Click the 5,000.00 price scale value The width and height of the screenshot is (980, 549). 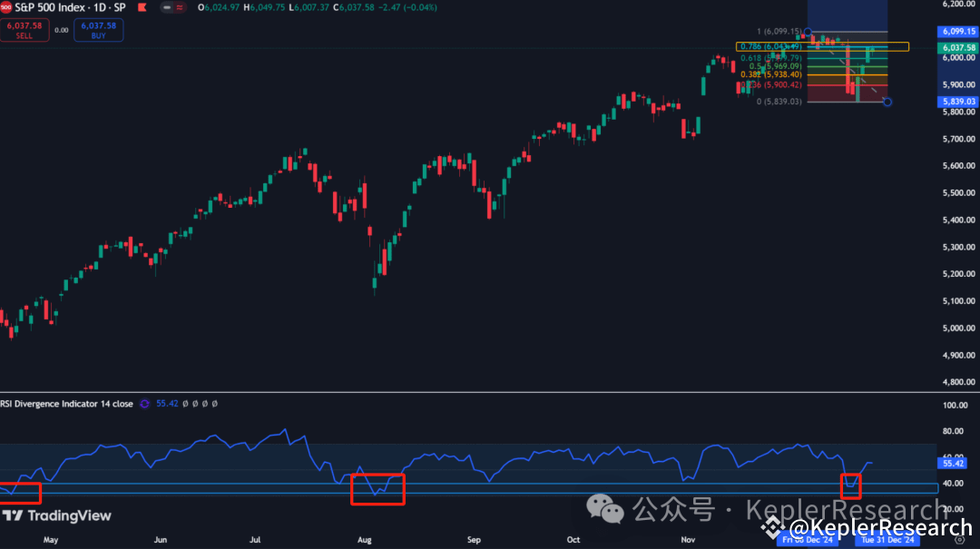959,328
